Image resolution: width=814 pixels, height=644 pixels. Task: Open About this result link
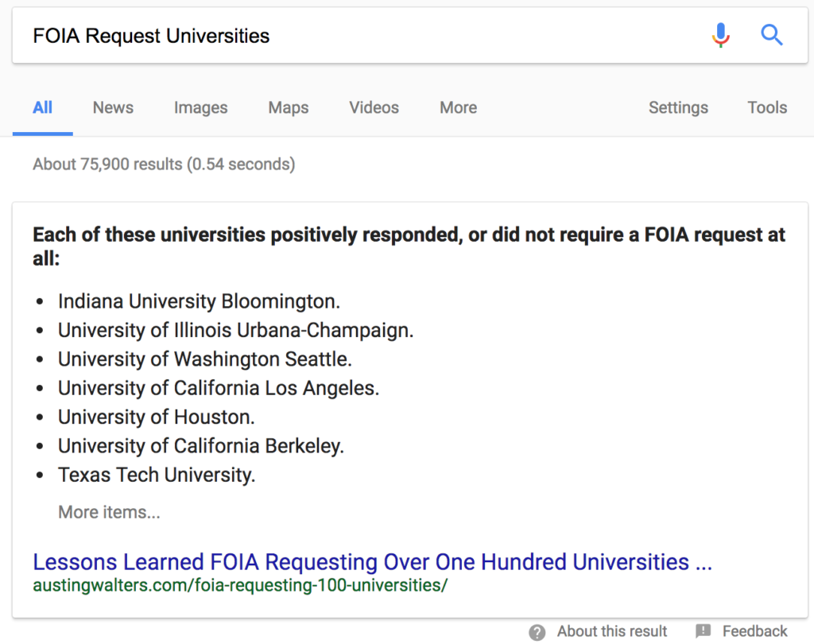coord(612,631)
